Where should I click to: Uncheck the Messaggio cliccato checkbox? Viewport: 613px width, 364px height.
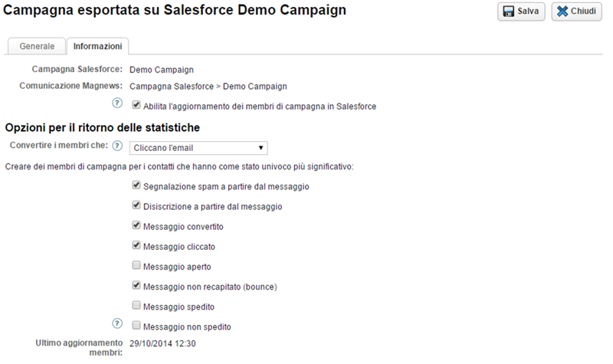pyautogui.click(x=136, y=246)
